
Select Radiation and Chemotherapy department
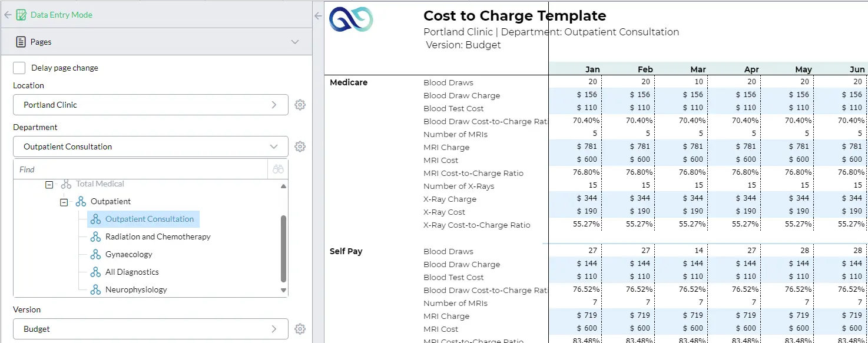[x=158, y=237]
